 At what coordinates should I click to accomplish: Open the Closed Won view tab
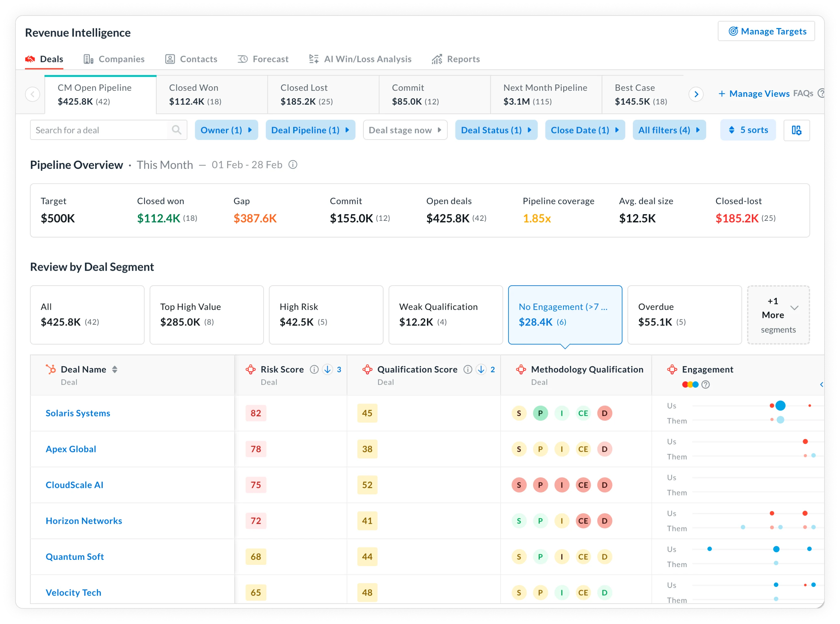[212, 95]
